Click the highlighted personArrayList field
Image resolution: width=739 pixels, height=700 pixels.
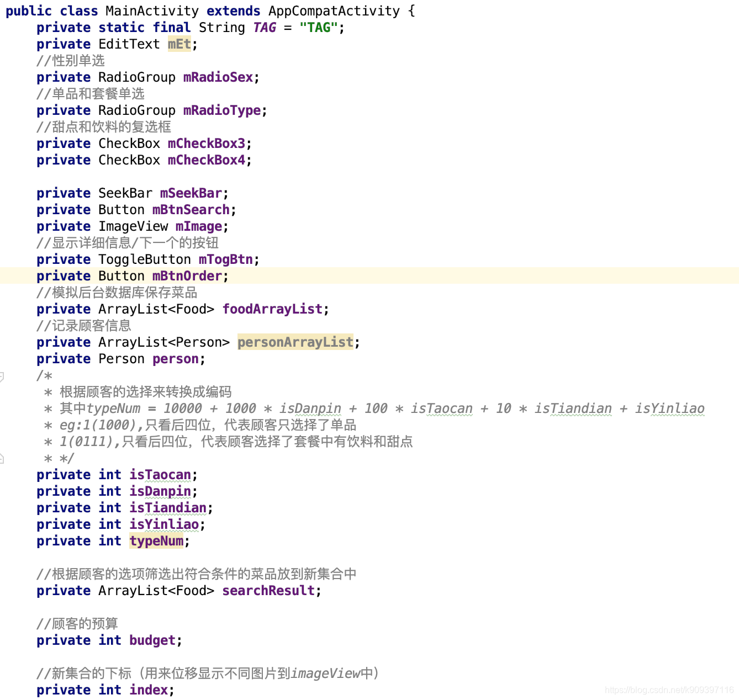click(295, 342)
